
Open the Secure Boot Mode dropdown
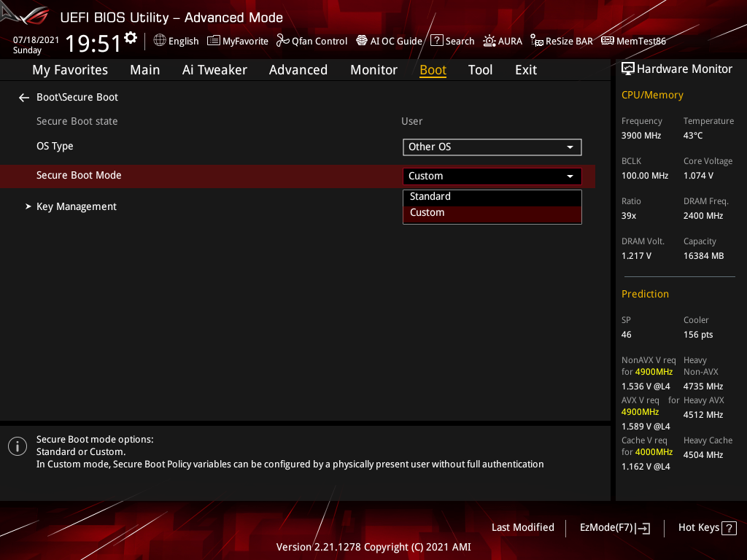(492, 176)
